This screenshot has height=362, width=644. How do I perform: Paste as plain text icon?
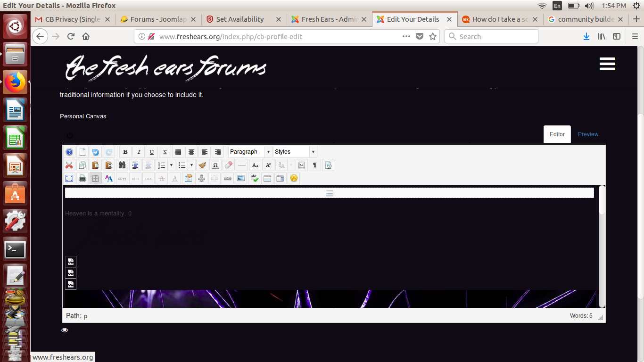coord(109,165)
